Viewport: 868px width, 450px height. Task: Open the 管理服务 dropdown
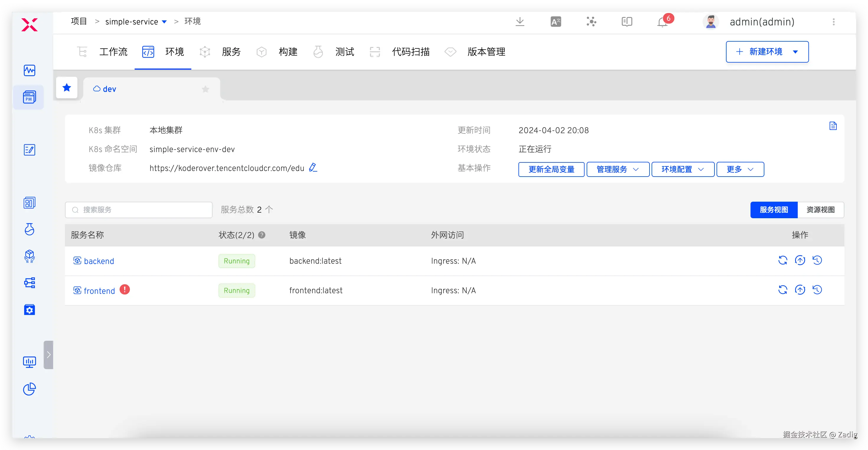click(618, 169)
